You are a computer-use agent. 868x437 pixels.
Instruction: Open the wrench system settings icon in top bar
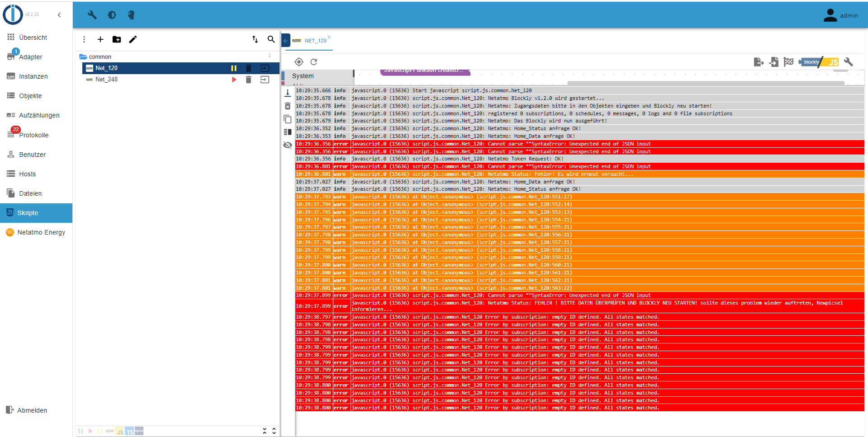click(92, 15)
